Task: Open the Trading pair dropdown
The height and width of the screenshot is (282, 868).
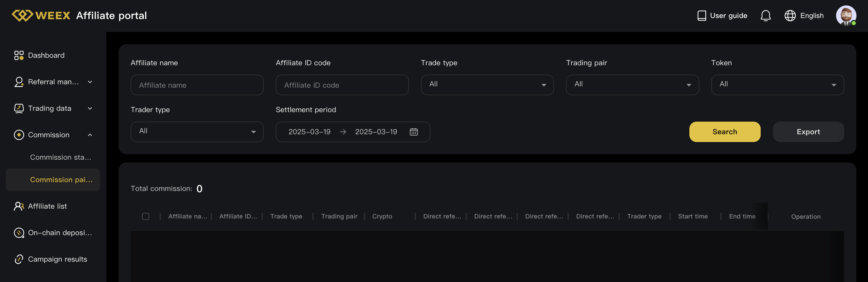Action: pyautogui.click(x=632, y=85)
